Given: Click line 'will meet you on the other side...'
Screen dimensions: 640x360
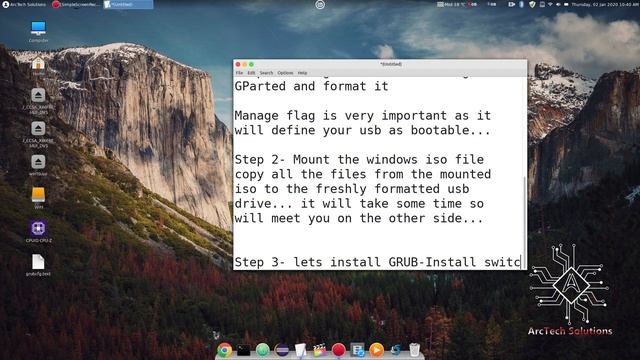Looking at the screenshot, I should pyautogui.click(x=359, y=218).
